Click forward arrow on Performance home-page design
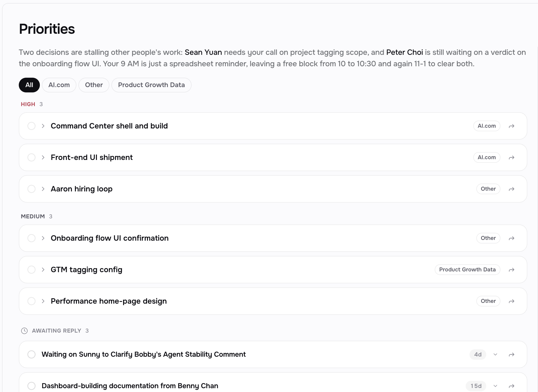 [x=512, y=301]
